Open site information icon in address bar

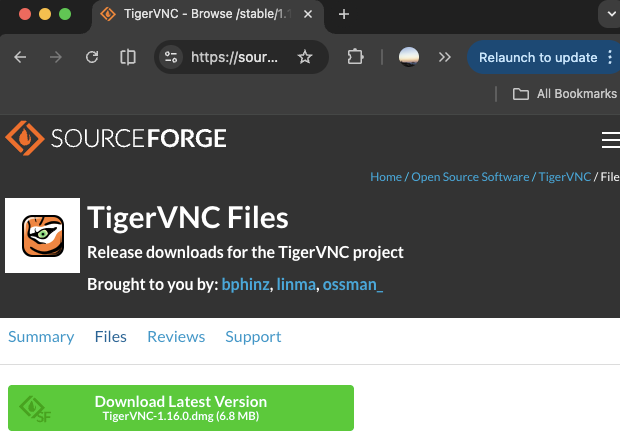pyautogui.click(x=171, y=57)
